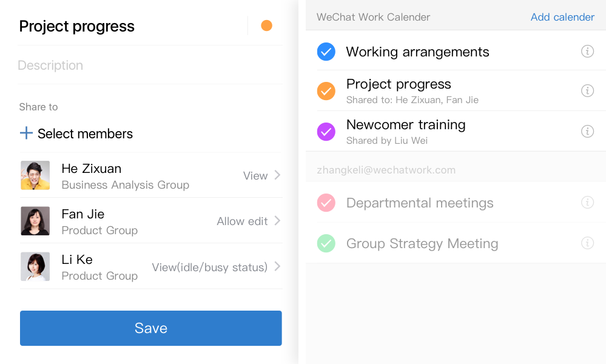Toggle the pink Departmental meetings checkbox
This screenshot has height=364, width=606.
[326, 203]
